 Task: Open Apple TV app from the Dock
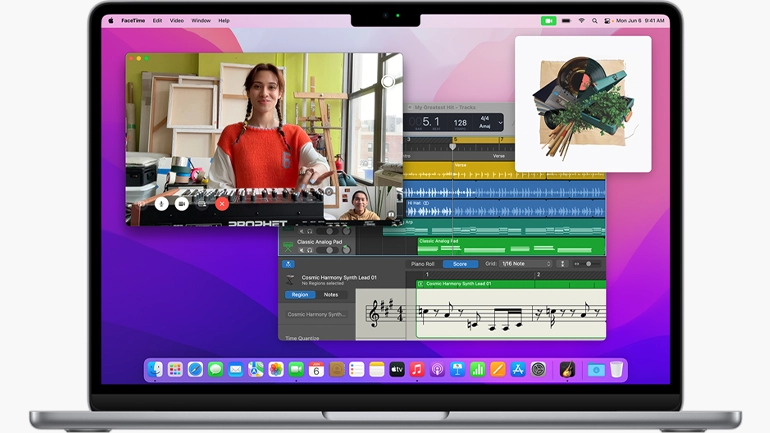point(397,369)
